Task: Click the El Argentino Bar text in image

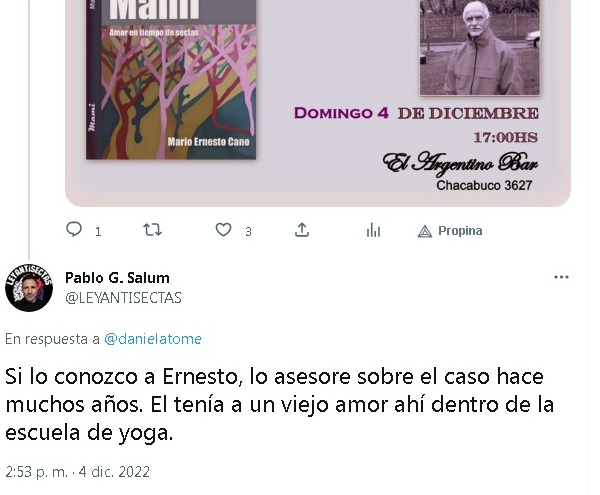Action: [x=460, y=163]
